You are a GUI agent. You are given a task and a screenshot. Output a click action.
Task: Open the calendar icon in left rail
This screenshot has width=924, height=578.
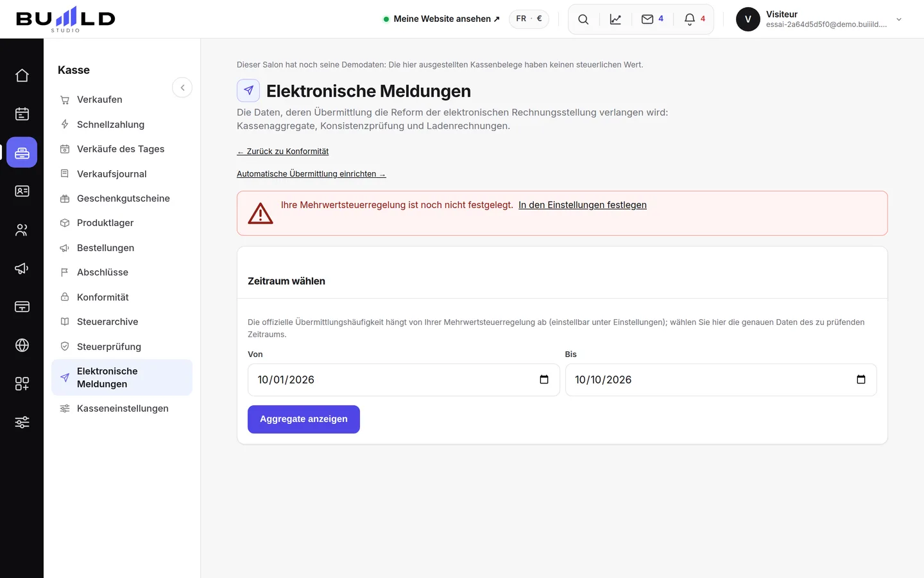[22, 114]
